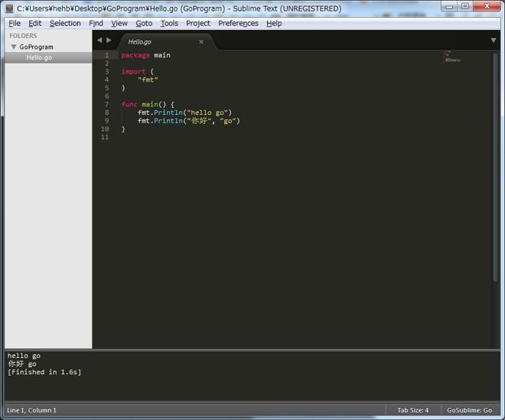Open the Tools menu
The image size is (505, 420).
point(169,23)
